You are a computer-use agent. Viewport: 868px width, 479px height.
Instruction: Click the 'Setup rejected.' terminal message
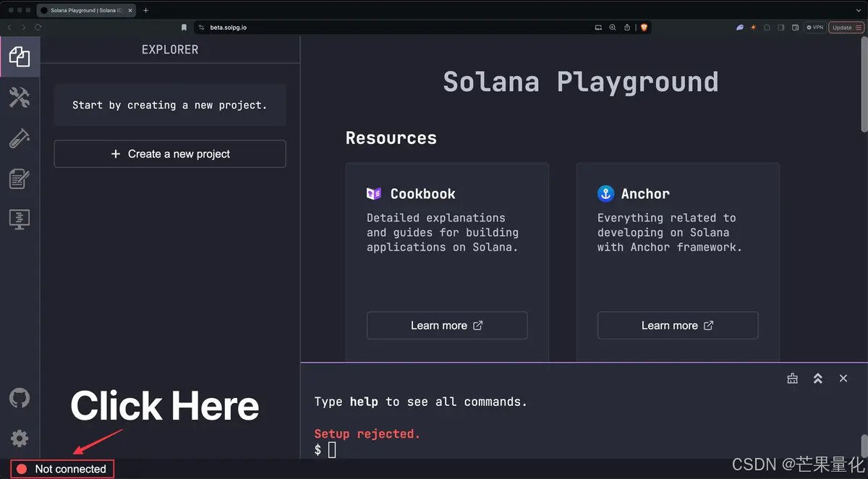point(367,434)
